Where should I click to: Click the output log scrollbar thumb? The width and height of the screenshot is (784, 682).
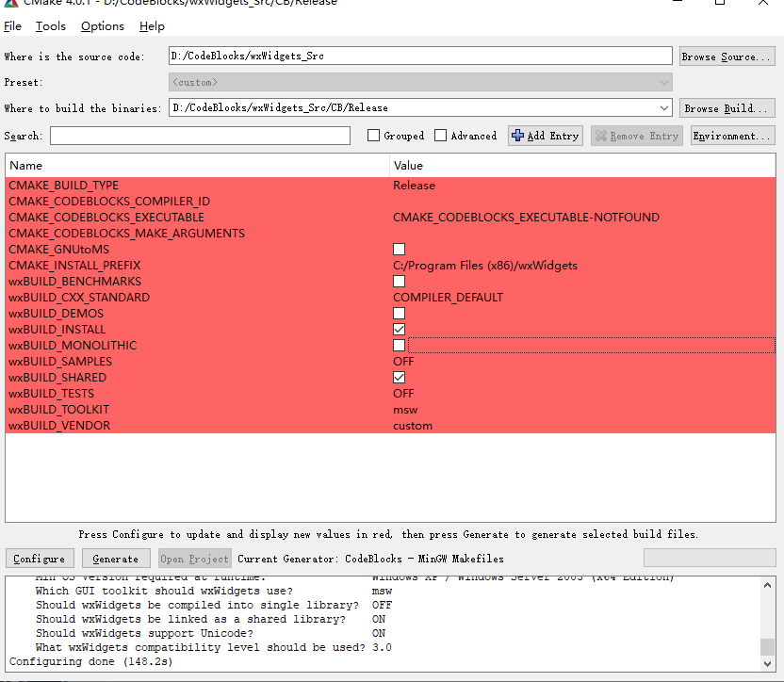tap(767, 646)
